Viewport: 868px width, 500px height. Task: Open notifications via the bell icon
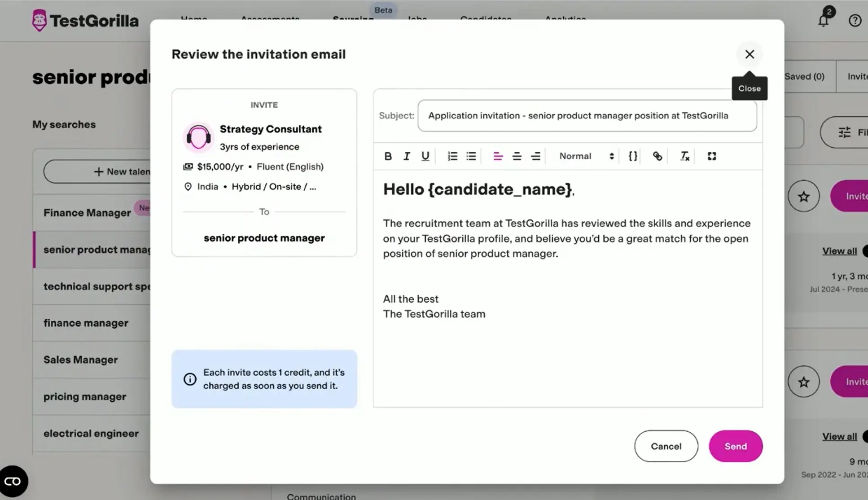(823, 20)
